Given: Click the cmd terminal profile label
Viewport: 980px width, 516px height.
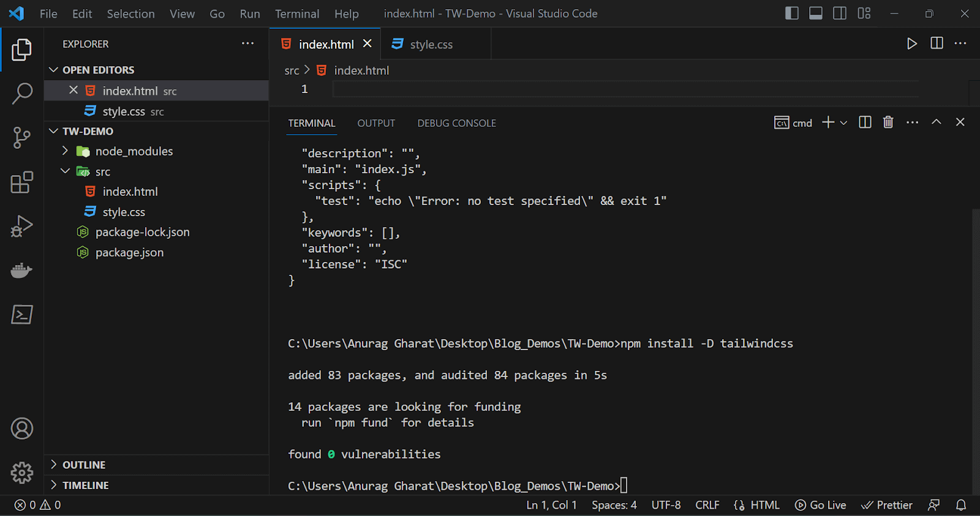Looking at the screenshot, I should [793, 123].
